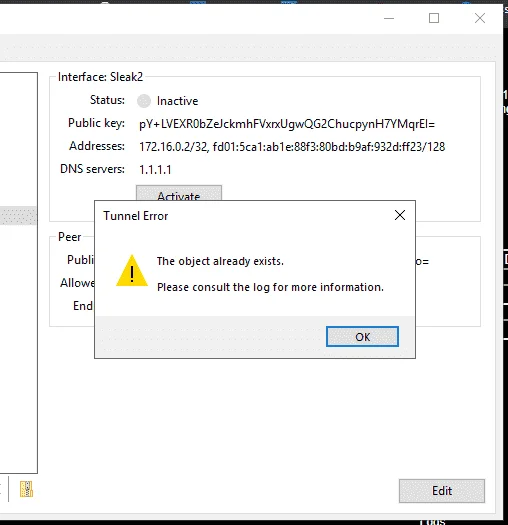Maximize the WireGuard window

434,18
